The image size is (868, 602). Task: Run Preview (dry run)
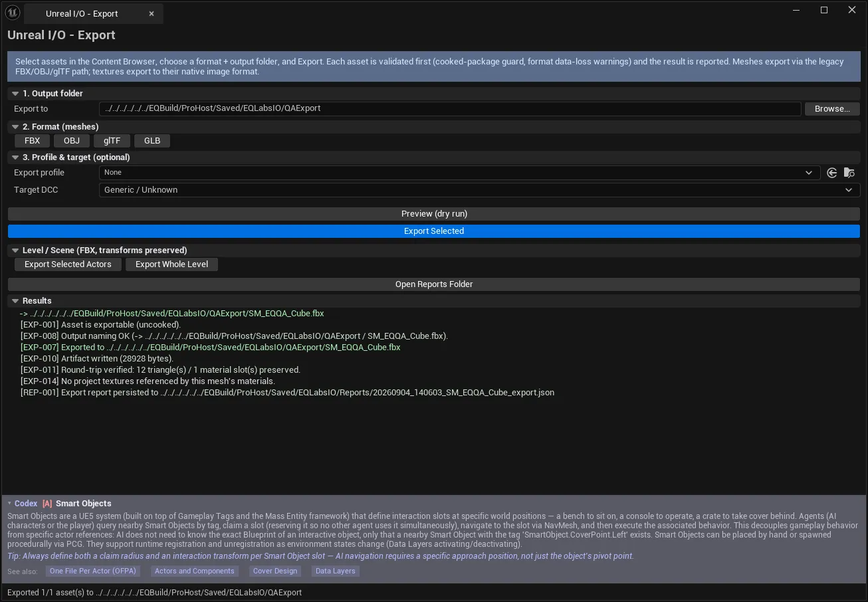coord(434,214)
